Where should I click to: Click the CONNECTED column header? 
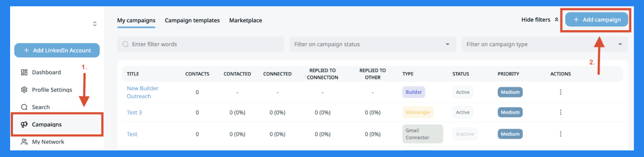pos(277,74)
